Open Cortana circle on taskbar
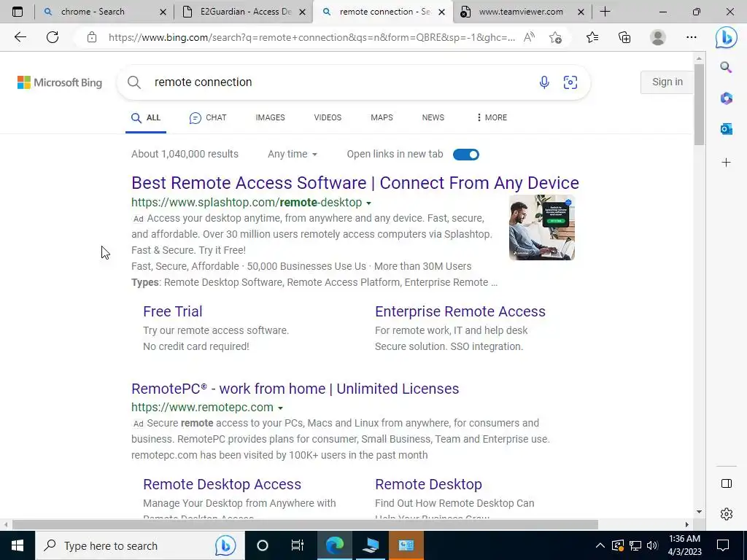This screenshot has width=747, height=560. [x=263, y=545]
